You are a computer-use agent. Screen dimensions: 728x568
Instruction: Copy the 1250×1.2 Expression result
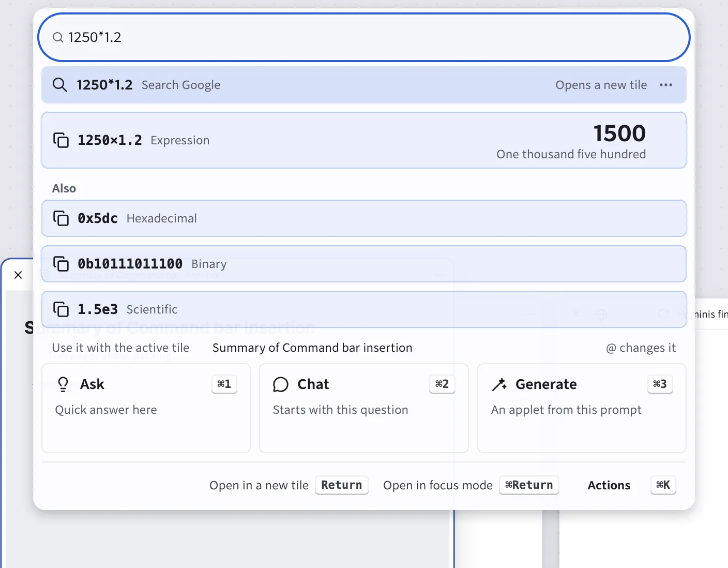pos(61,140)
